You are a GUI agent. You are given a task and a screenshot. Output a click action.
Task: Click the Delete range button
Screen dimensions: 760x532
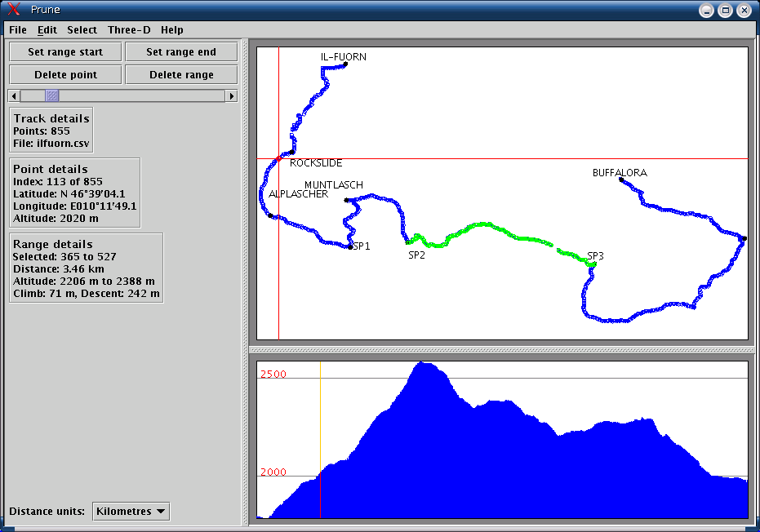(x=181, y=75)
